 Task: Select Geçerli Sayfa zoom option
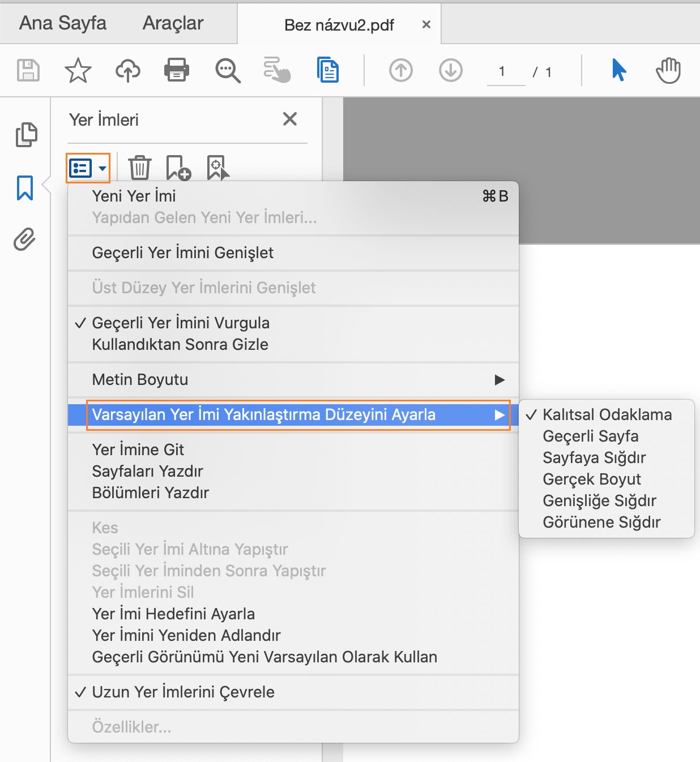point(607,436)
